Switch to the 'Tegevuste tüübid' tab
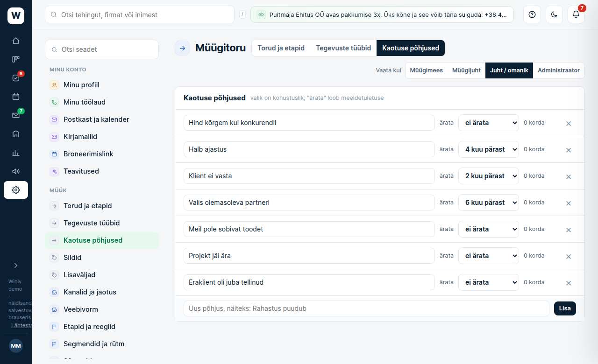 343,48
